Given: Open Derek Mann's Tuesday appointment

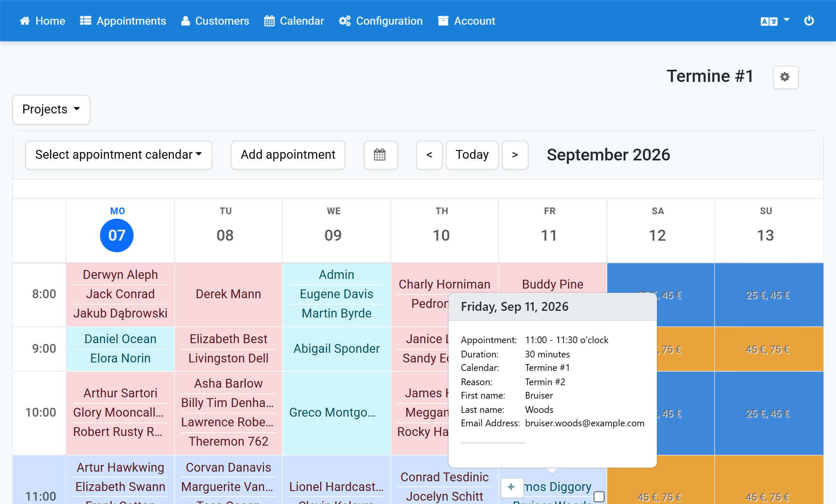Looking at the screenshot, I should tap(228, 294).
